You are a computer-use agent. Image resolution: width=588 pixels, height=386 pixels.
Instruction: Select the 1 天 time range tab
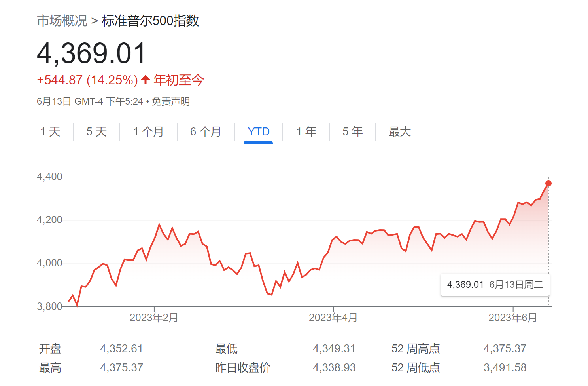50,131
